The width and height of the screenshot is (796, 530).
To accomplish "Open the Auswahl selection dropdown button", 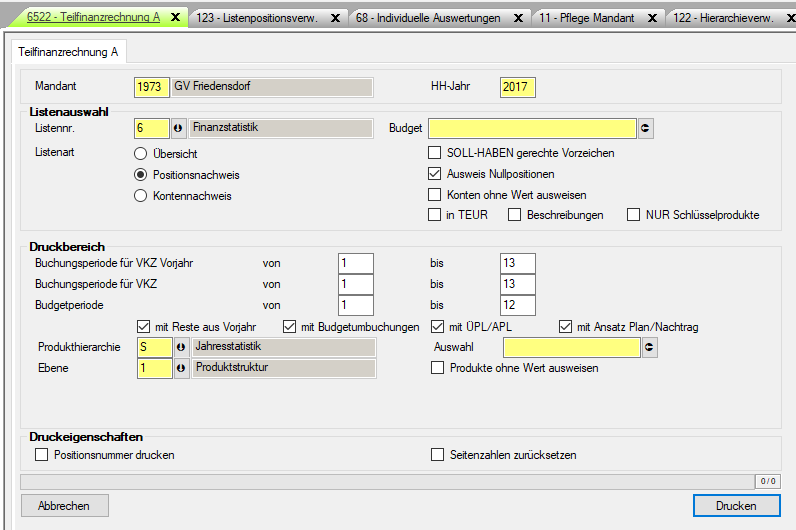I will point(649,347).
